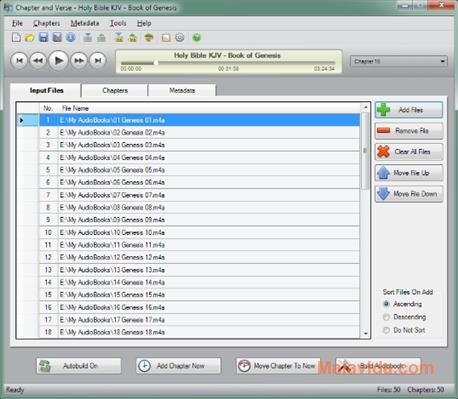
Task: Start playback with the Play button
Action: [59, 60]
